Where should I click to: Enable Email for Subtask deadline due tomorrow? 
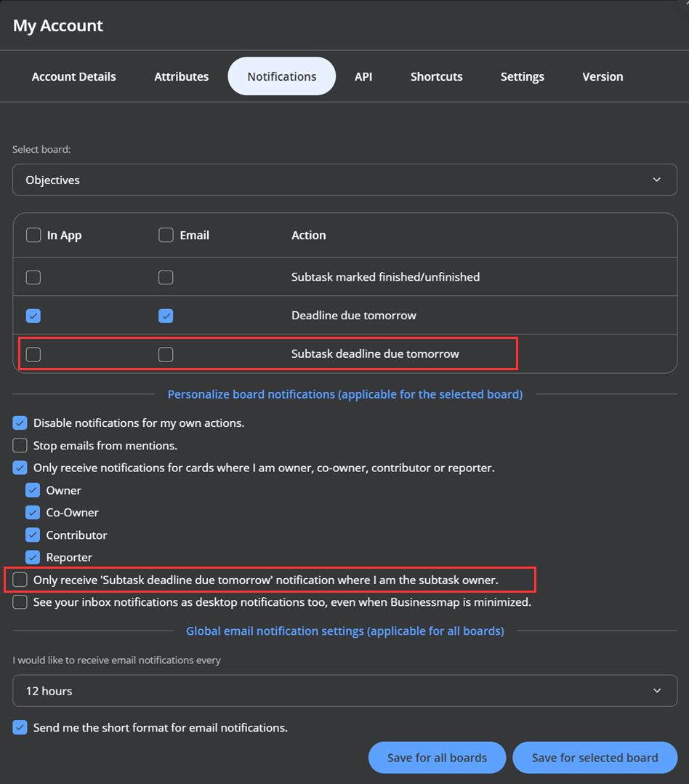pyautogui.click(x=166, y=354)
